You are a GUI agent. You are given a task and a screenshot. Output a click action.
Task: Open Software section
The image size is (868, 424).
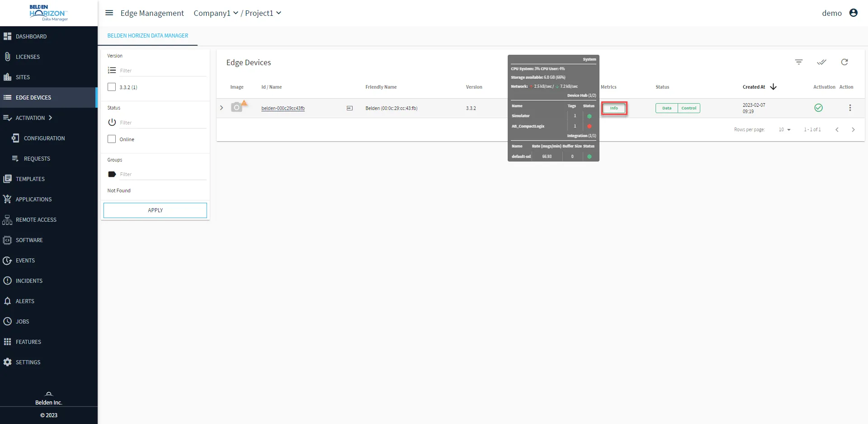(48, 240)
